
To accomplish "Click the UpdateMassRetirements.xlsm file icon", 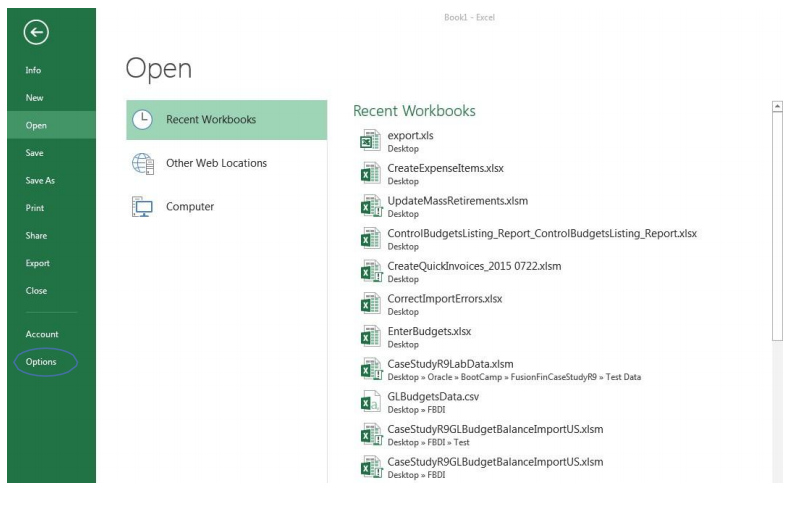I will tap(370, 206).
